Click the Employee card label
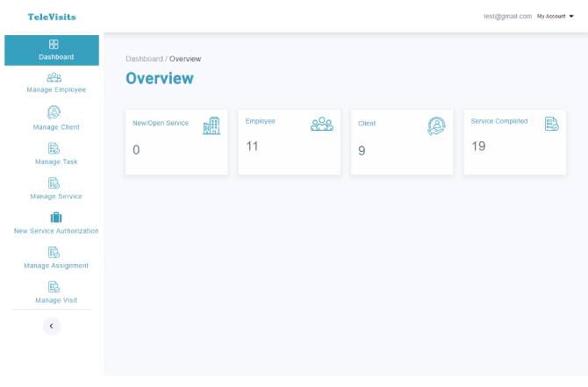 coord(261,121)
